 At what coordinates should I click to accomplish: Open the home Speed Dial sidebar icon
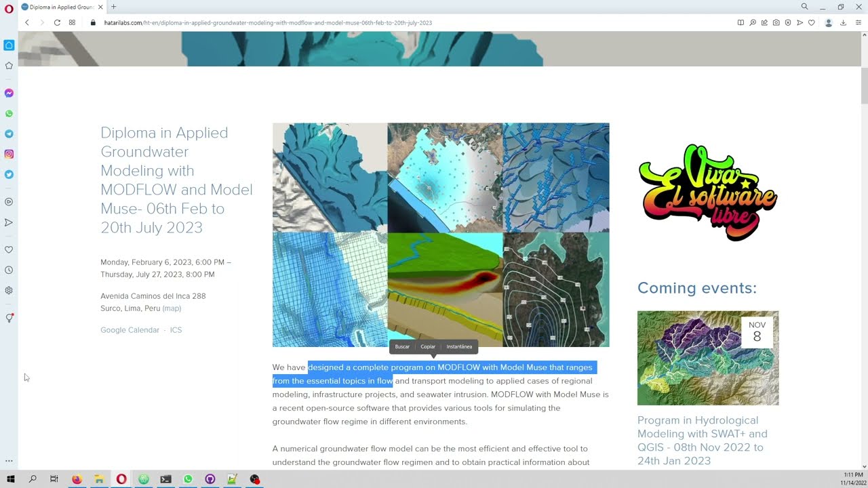pos(9,45)
